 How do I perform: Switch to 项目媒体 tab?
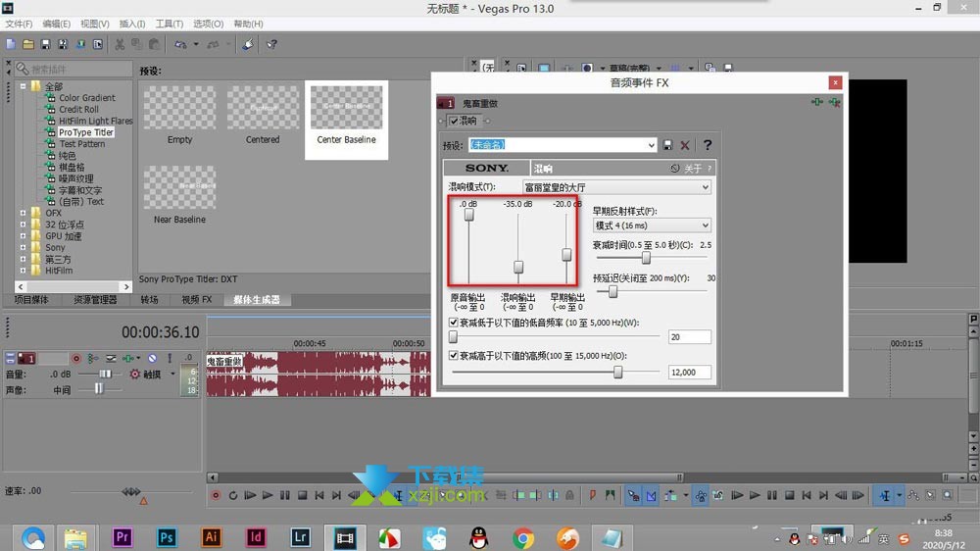(x=31, y=300)
